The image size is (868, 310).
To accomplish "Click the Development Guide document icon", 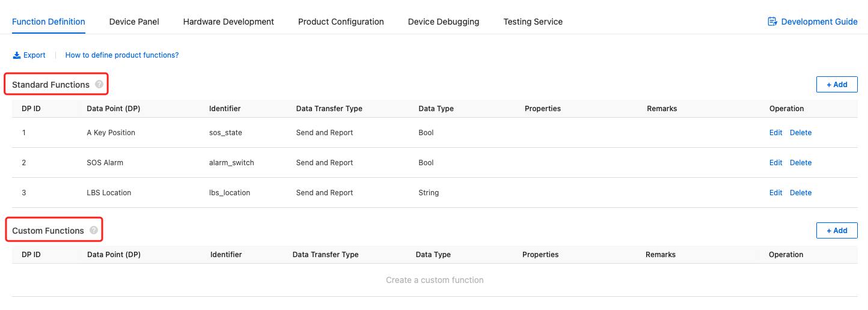I will point(772,22).
